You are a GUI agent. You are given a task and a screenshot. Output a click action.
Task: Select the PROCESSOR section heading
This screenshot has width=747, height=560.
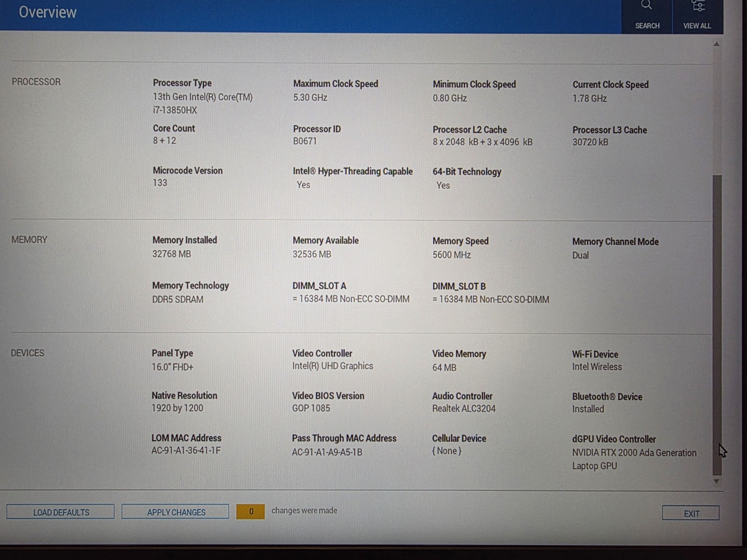[x=36, y=82]
